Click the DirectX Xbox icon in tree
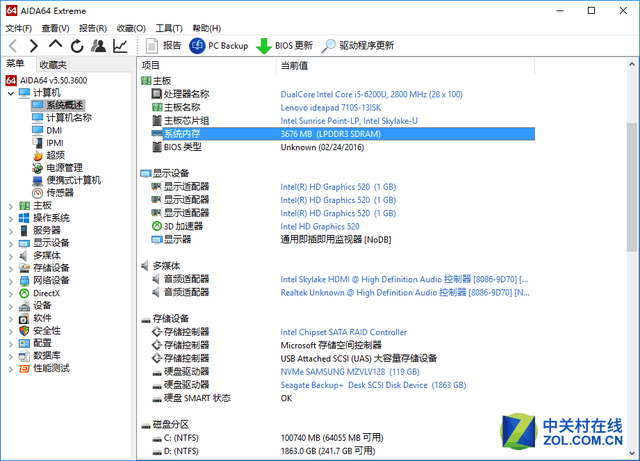 pos(24,293)
